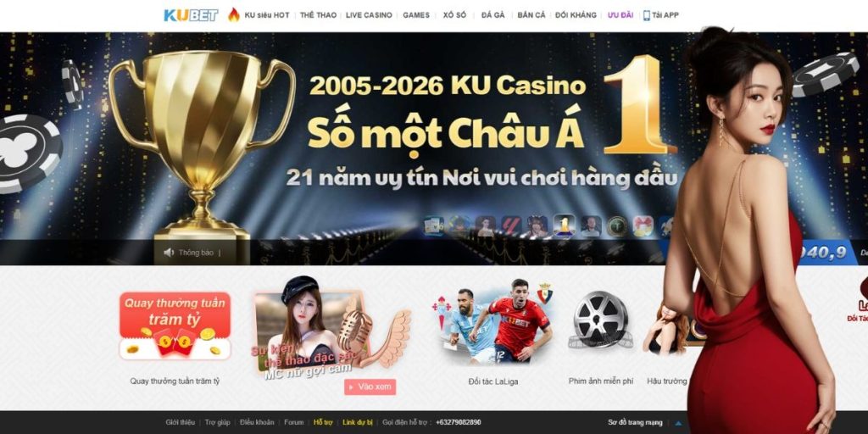Click the phone icon for Tải APP
The image size is (868, 434).
646,15
